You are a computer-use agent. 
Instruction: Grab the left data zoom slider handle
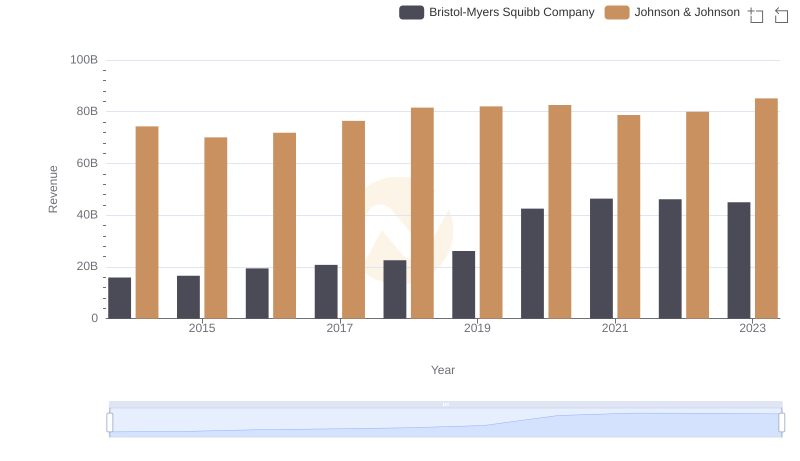point(110,423)
